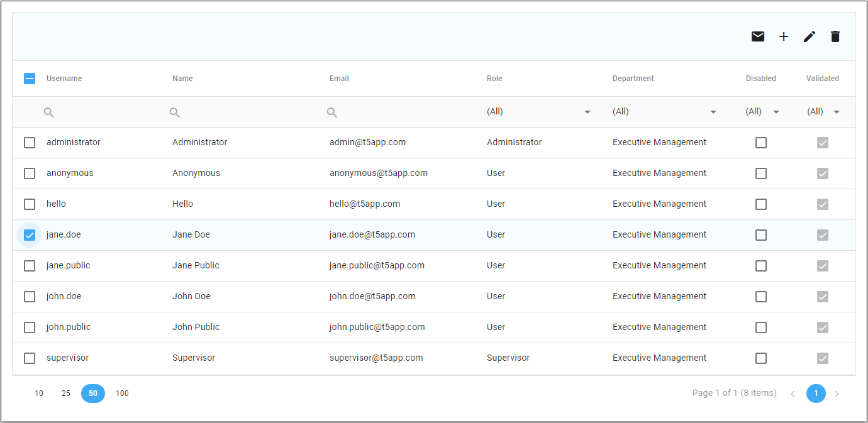
Task: Delete selected user with trash icon
Action: pos(835,36)
